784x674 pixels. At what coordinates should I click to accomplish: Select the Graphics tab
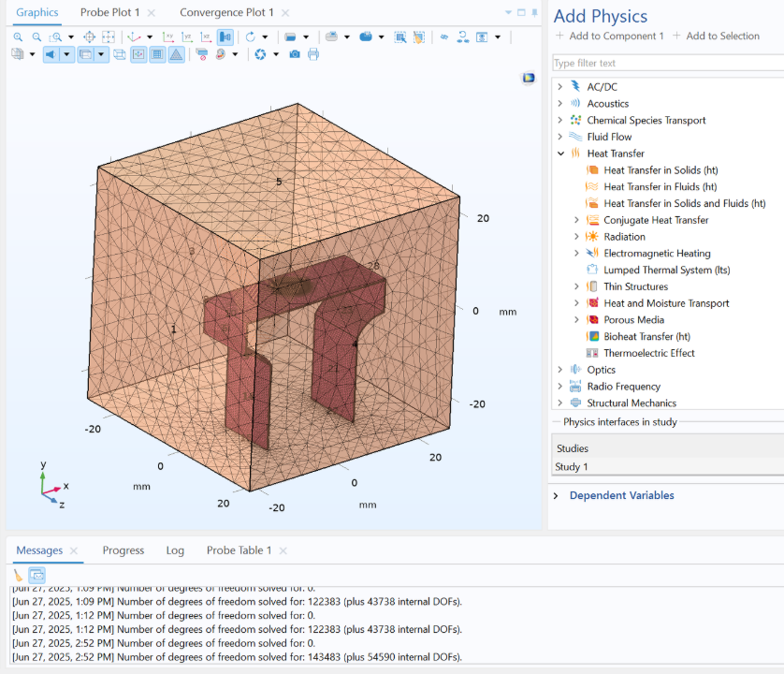pos(37,12)
